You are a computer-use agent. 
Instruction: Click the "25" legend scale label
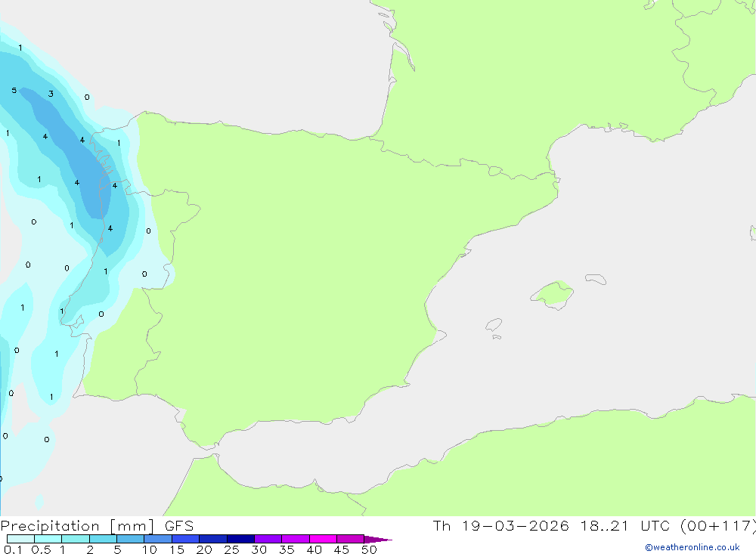click(232, 549)
